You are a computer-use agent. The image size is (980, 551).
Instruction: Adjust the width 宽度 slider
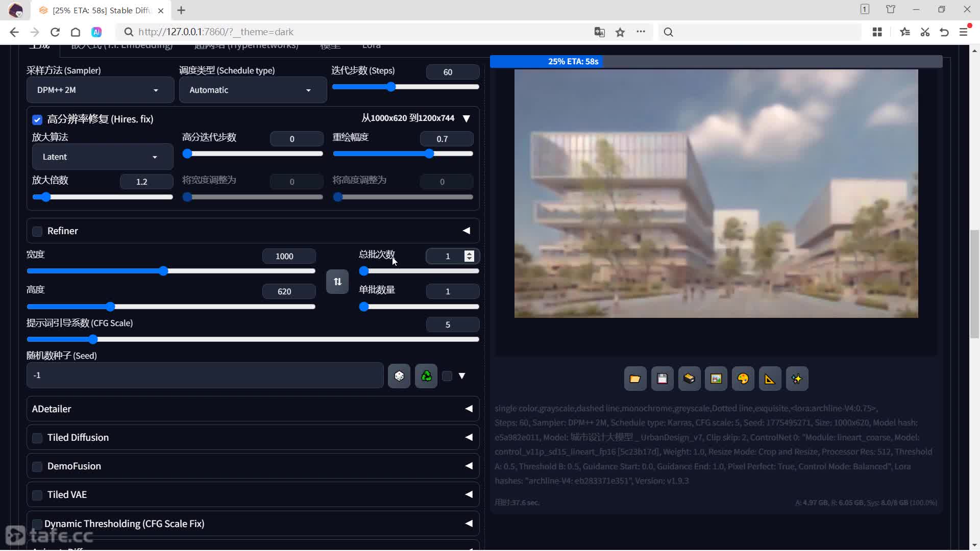tap(171, 271)
